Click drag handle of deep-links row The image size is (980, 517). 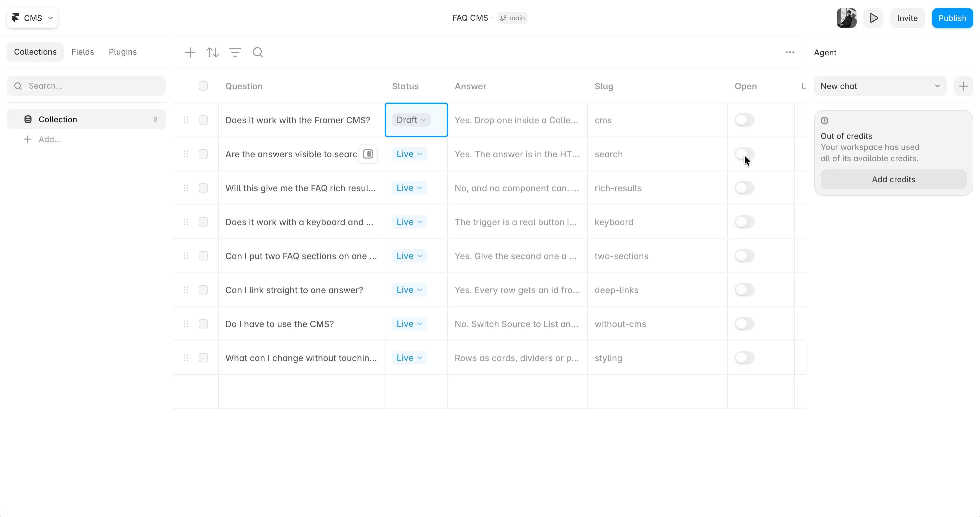coord(186,290)
